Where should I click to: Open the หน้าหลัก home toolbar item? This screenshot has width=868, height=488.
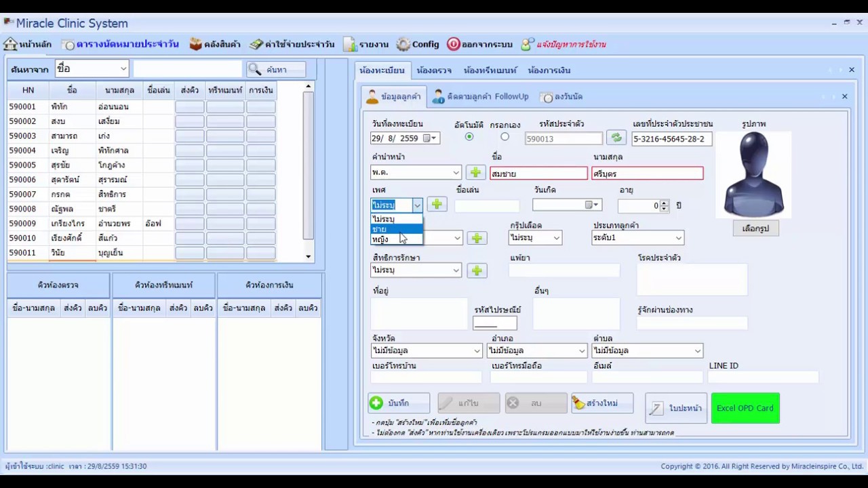tap(28, 44)
